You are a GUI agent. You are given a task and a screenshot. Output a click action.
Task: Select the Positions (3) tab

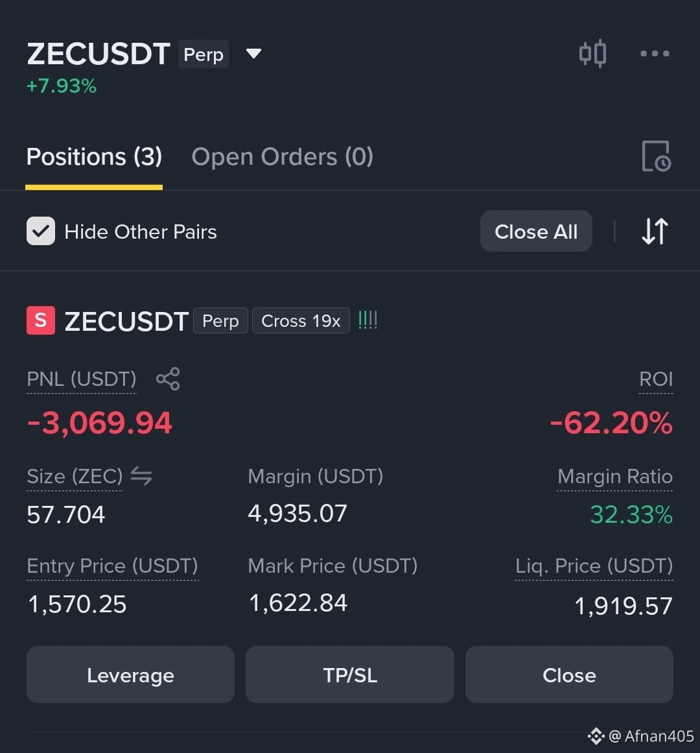[94, 156]
